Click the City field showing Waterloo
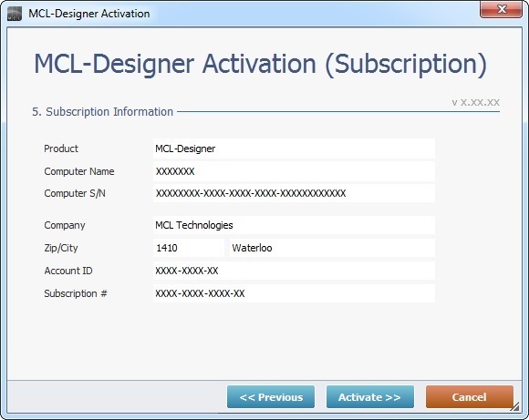Image resolution: width=529 pixels, height=420 pixels. click(x=332, y=248)
